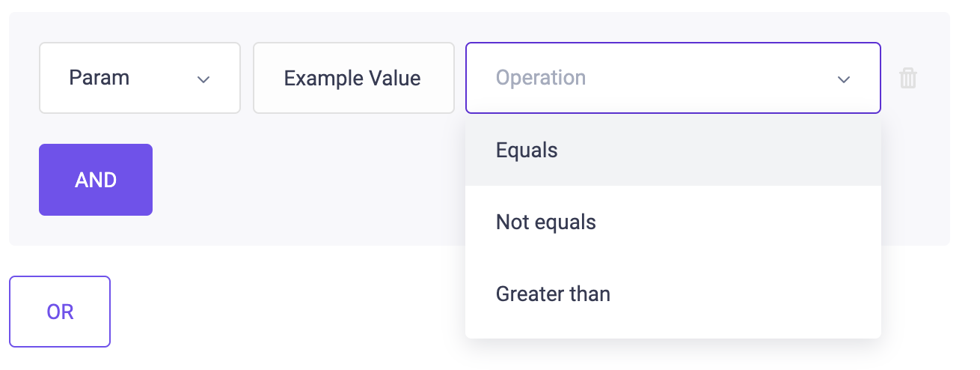
Task: Select the Greater than operation
Action: pos(673,294)
